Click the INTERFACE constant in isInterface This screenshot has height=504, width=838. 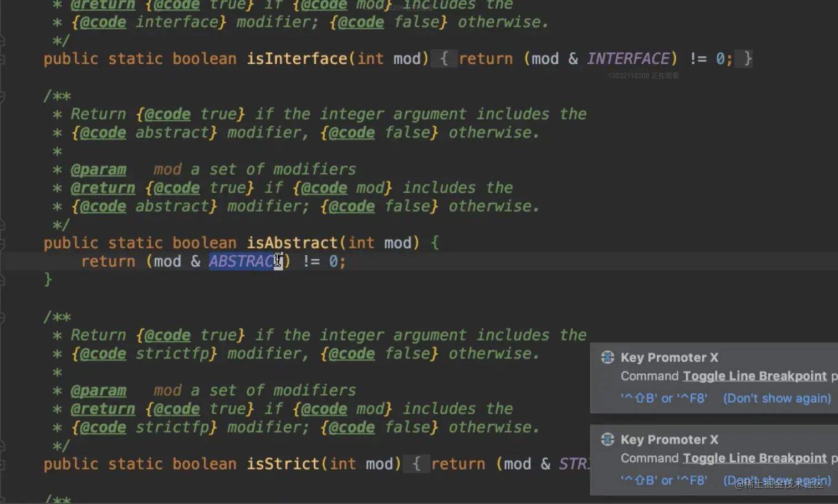click(628, 59)
